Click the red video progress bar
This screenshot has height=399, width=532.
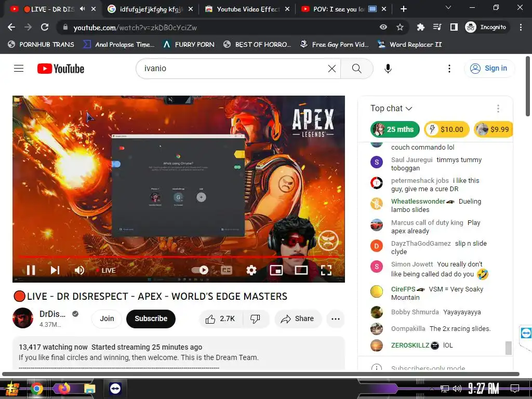click(179, 257)
